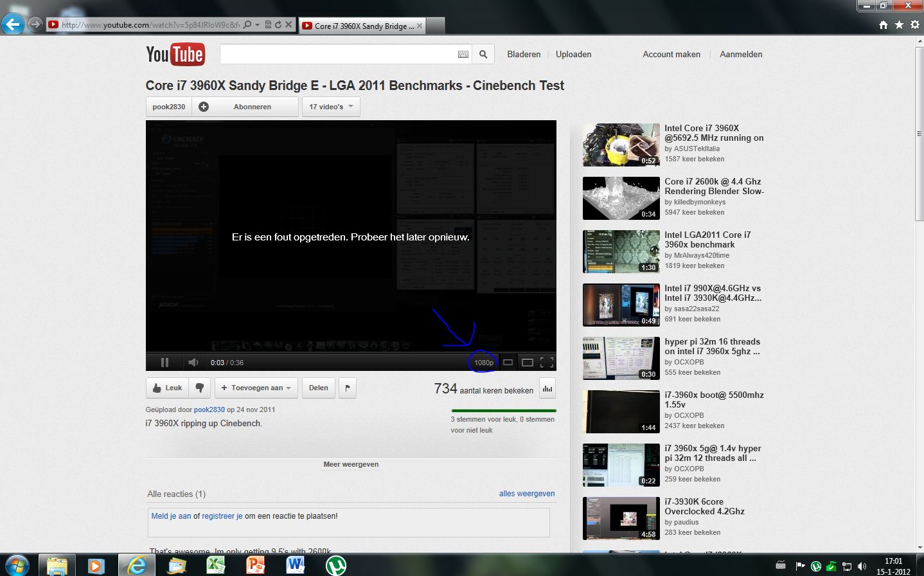Click Aanmelden to sign in
Screen dimensions: 924x576
click(x=741, y=55)
